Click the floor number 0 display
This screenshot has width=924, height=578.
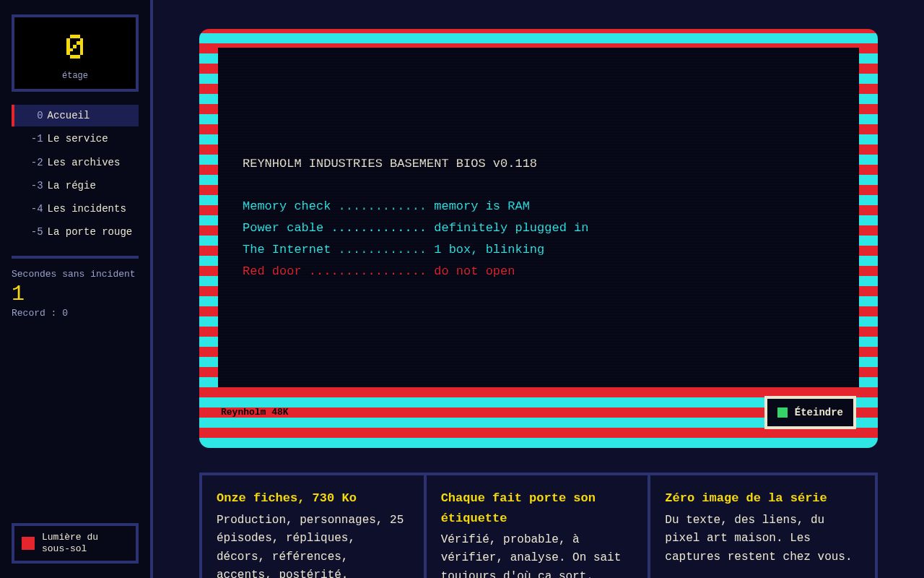(75, 46)
